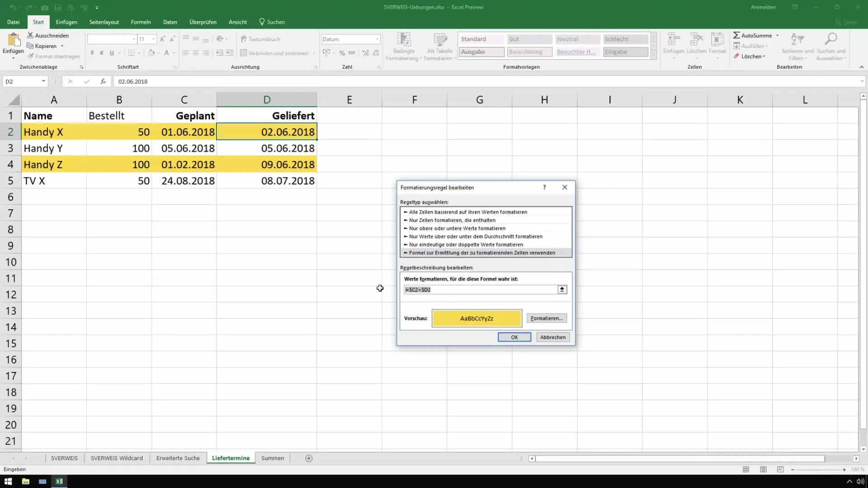Screen dimensions: 868x488
Task: Click the Als Tabelle formatieren icon
Action: click(x=439, y=40)
